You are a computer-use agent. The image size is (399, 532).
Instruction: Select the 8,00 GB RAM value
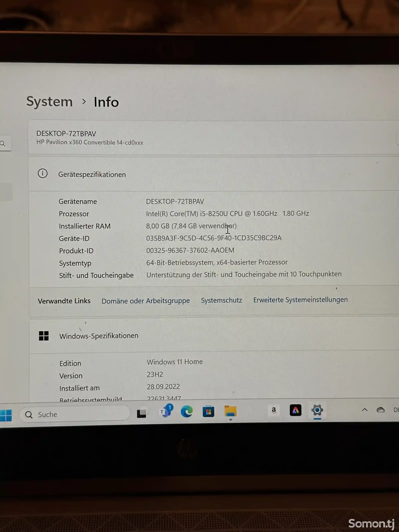[191, 226]
